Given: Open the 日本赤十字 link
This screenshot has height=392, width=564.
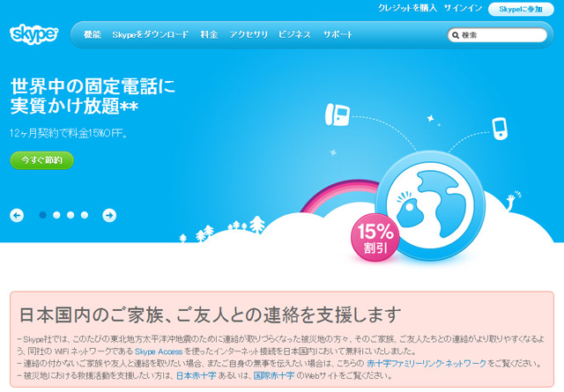Looking at the screenshot, I should click(x=197, y=376).
